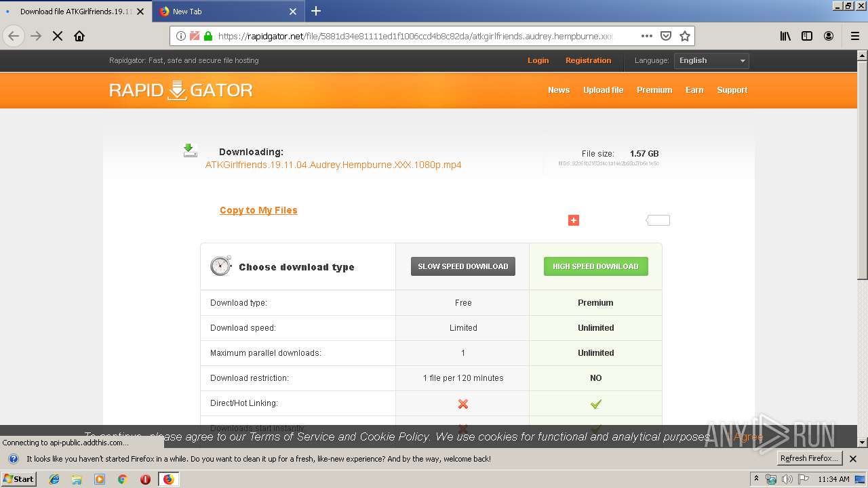Click the 'Maximum parallel downloads:' label
The image size is (868, 488).
pyautogui.click(x=266, y=353)
